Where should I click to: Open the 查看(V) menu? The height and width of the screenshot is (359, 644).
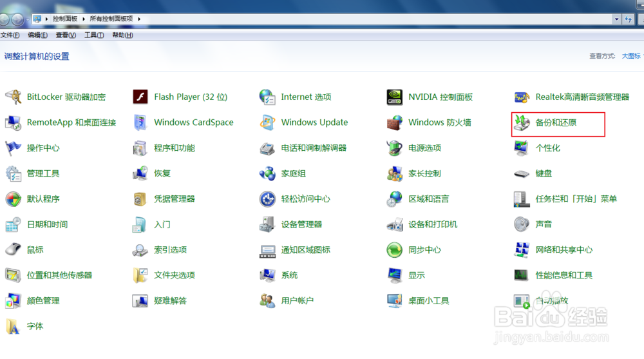tap(66, 35)
